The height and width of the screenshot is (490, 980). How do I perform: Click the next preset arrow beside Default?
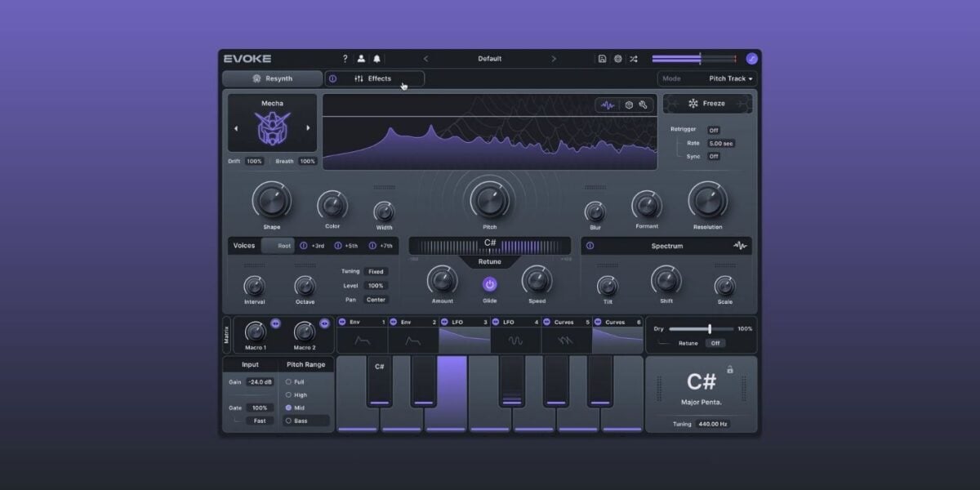(555, 58)
